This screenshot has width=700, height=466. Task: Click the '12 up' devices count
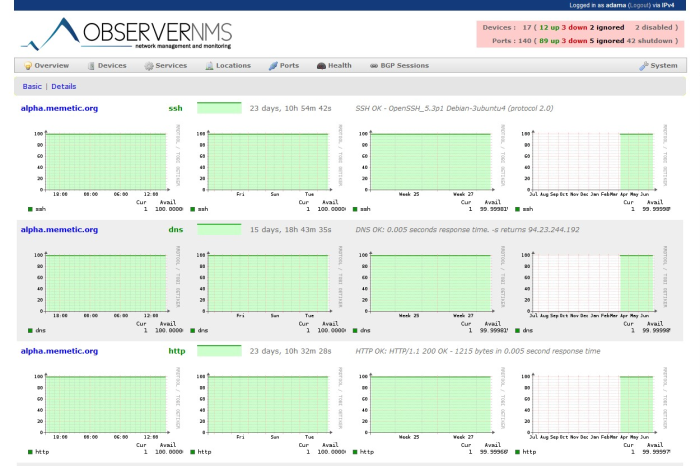click(x=549, y=28)
